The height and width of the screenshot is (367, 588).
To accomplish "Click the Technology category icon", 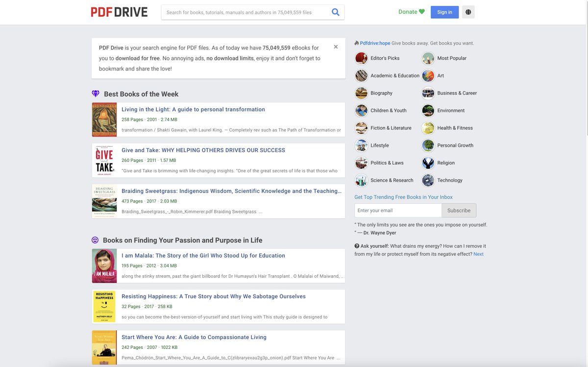I will pyautogui.click(x=428, y=180).
